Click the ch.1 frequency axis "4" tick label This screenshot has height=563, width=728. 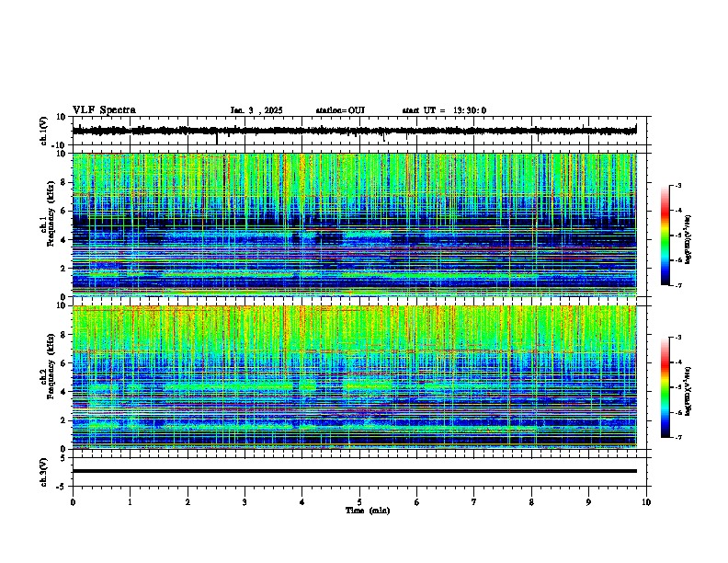pos(63,240)
